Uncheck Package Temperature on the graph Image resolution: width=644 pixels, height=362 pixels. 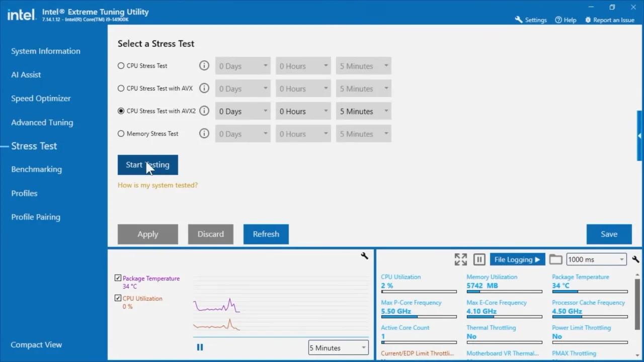click(x=118, y=278)
